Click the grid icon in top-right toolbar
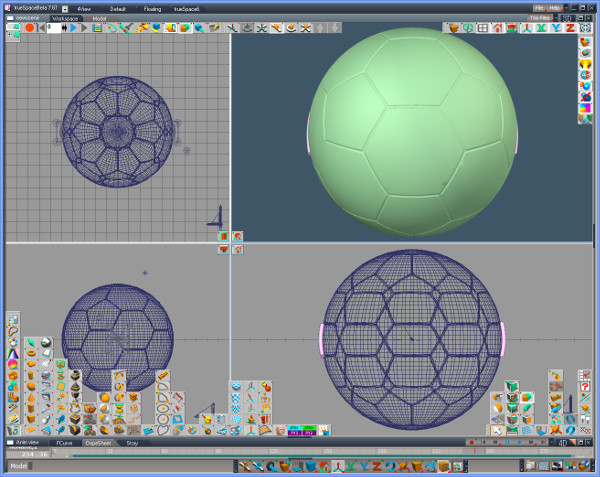600x477 pixels. pyautogui.click(x=483, y=28)
